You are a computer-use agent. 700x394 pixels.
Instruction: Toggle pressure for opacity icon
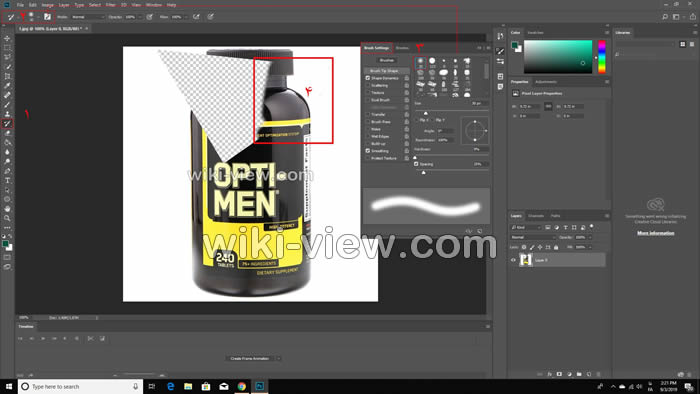150,17
